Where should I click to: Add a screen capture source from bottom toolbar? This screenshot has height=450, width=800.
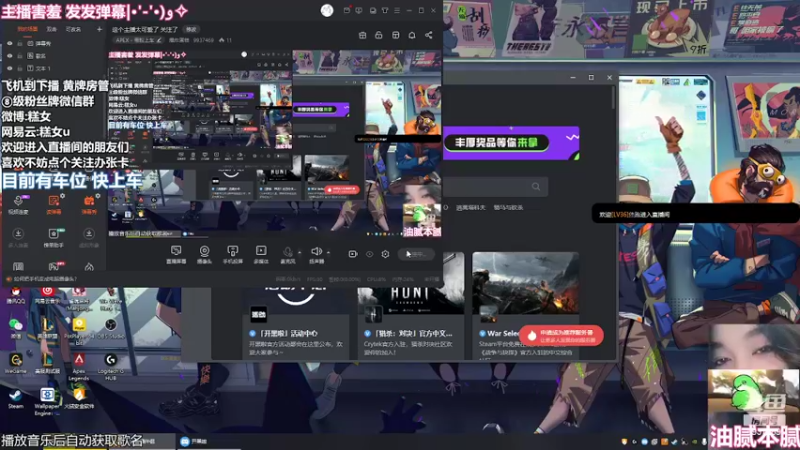tap(176, 254)
